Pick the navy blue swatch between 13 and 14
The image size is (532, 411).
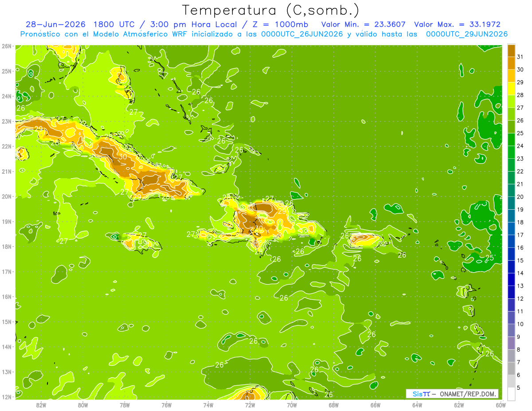[x=511, y=279]
